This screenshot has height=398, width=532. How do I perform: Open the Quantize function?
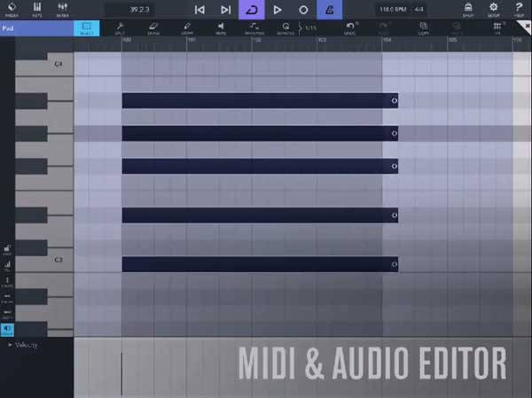click(285, 27)
